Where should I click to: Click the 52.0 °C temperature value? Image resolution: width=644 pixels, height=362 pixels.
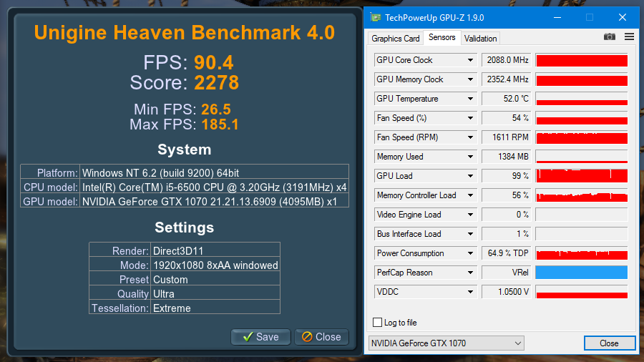507,99
